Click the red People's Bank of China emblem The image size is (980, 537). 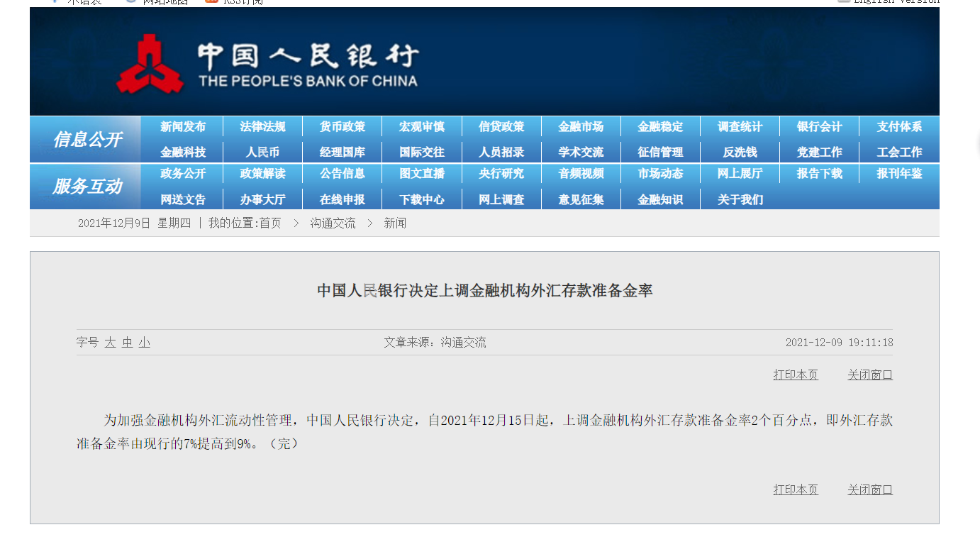tap(150, 63)
